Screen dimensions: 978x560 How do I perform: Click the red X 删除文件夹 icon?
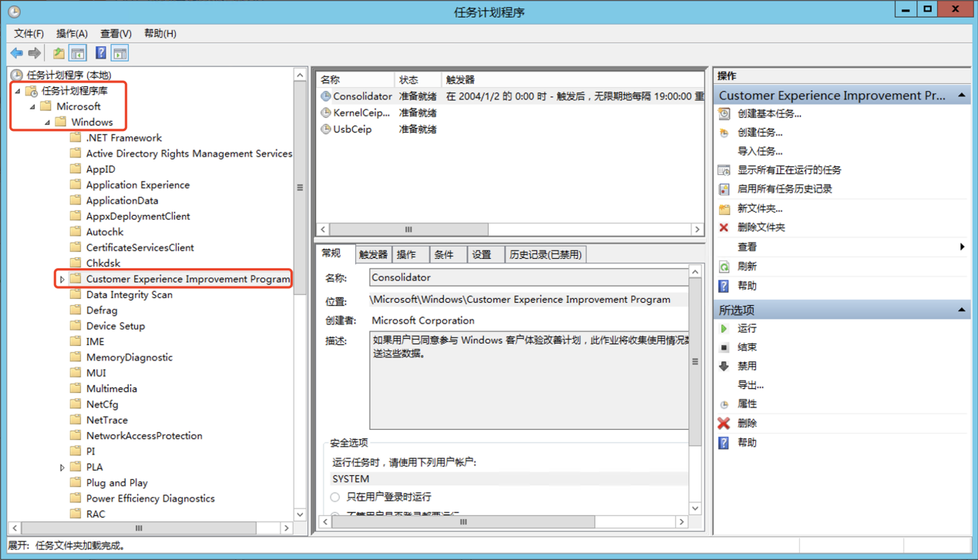point(724,227)
